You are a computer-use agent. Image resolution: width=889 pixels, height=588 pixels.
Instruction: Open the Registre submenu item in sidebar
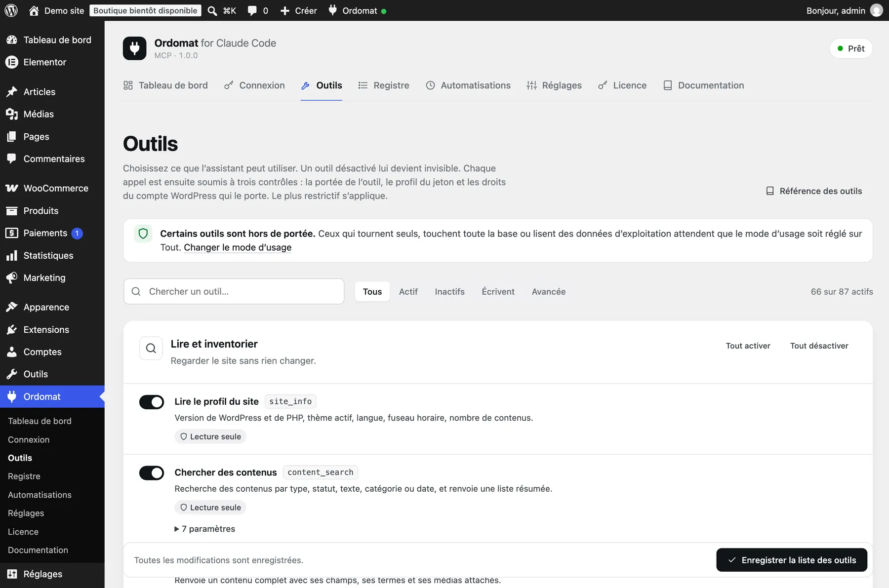[24, 476]
